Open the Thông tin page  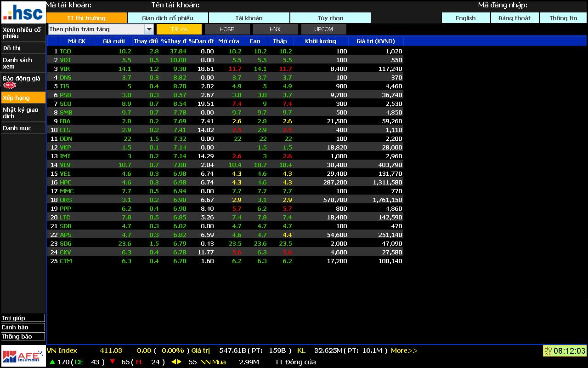(x=563, y=18)
